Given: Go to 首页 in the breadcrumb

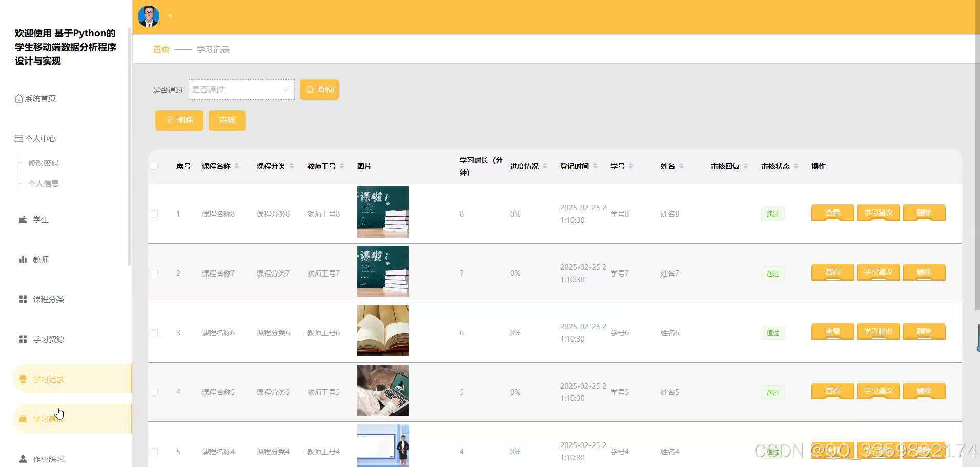Looking at the screenshot, I should coord(160,49).
